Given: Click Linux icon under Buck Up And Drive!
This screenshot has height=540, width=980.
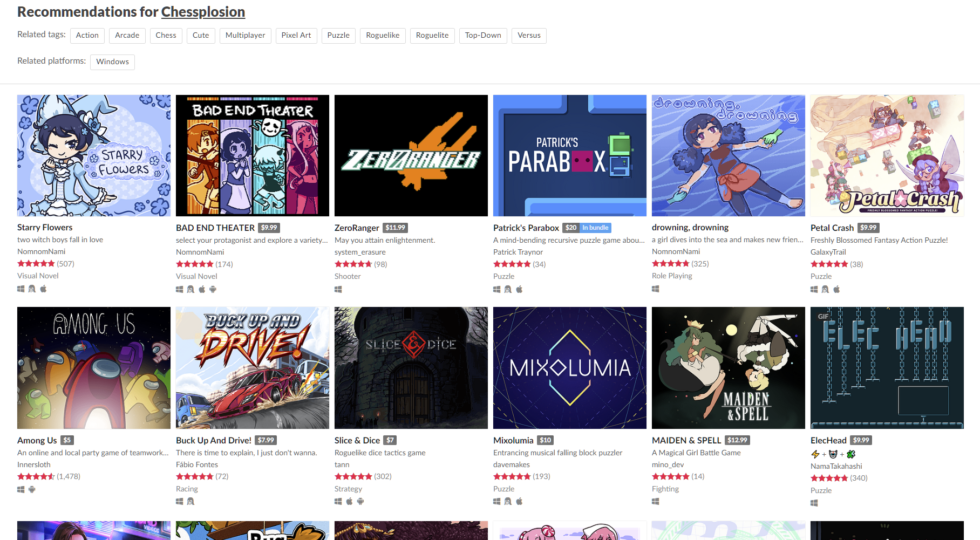Looking at the screenshot, I should [x=190, y=501].
